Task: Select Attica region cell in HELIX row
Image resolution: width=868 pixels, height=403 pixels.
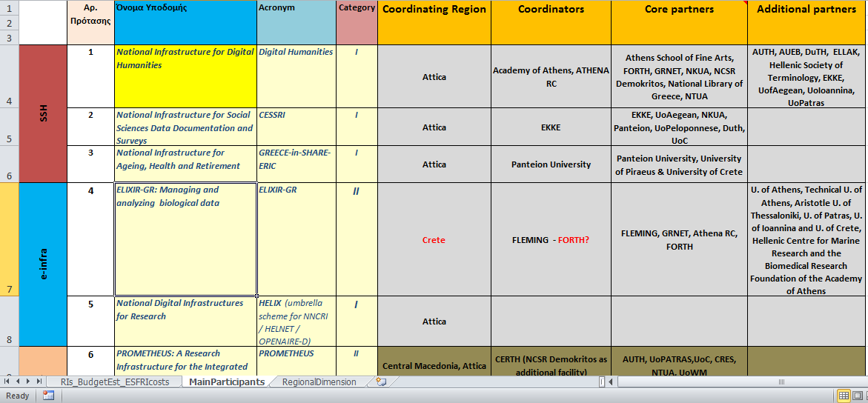Action: [434, 322]
